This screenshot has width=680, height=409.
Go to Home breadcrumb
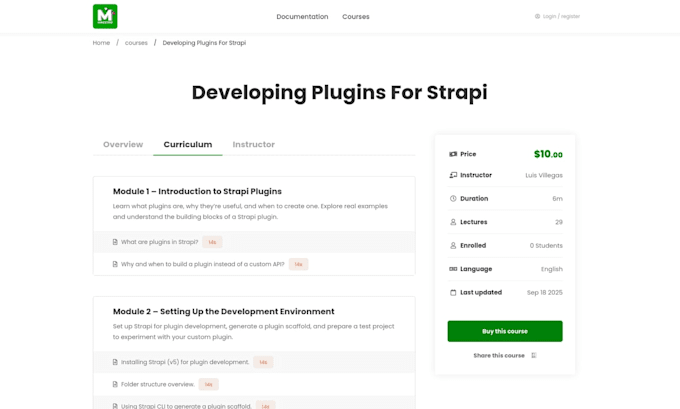click(x=101, y=43)
